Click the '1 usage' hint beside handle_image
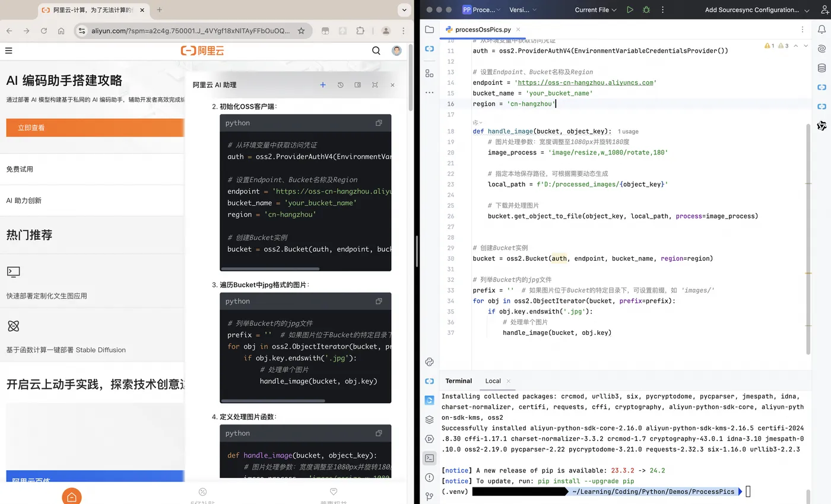This screenshot has height=504, width=831. 628,131
